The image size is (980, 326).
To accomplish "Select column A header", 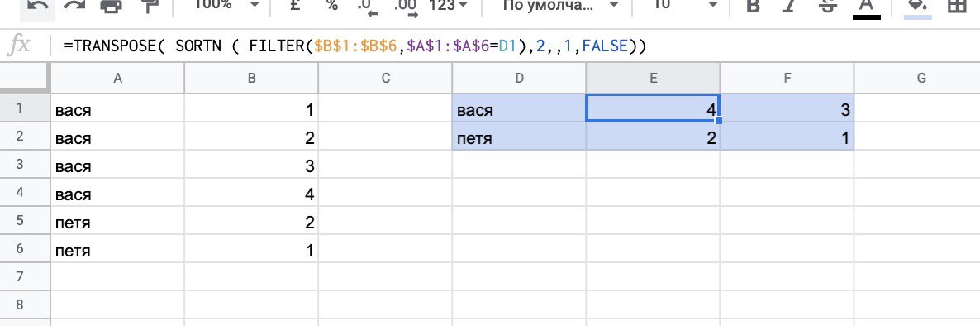I will point(117,79).
